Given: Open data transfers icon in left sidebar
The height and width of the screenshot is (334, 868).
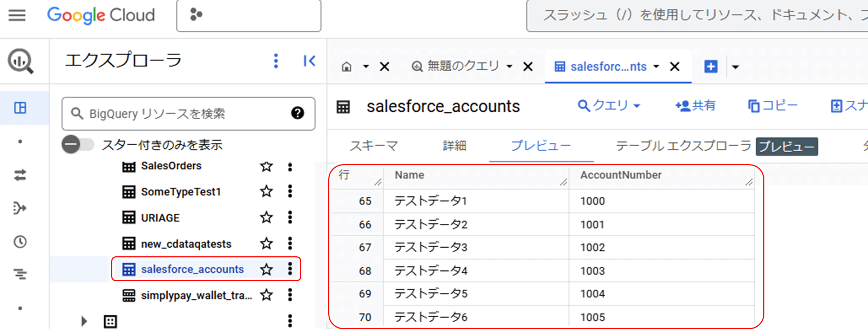Looking at the screenshot, I should pos(20,175).
